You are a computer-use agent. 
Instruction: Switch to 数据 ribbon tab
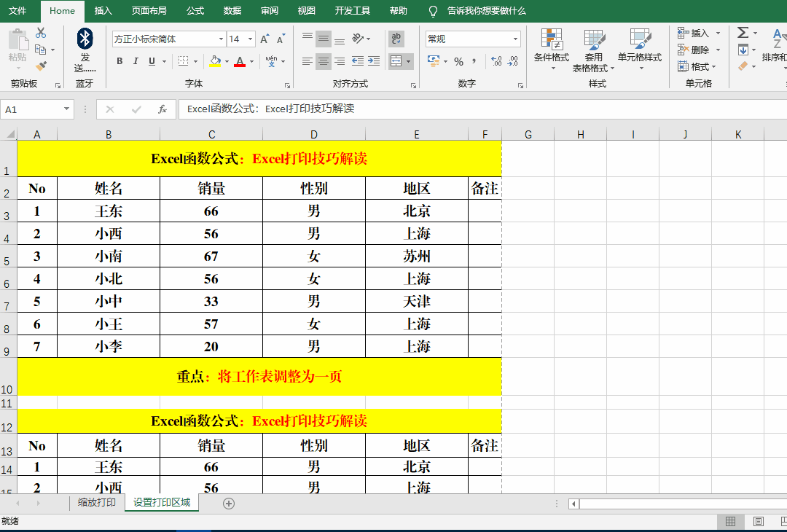pyautogui.click(x=232, y=10)
